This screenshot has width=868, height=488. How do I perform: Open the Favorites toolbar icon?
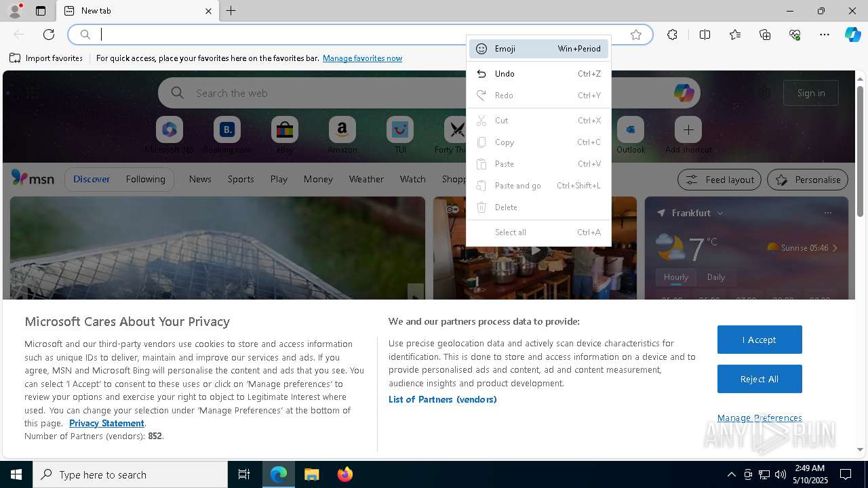tap(735, 35)
